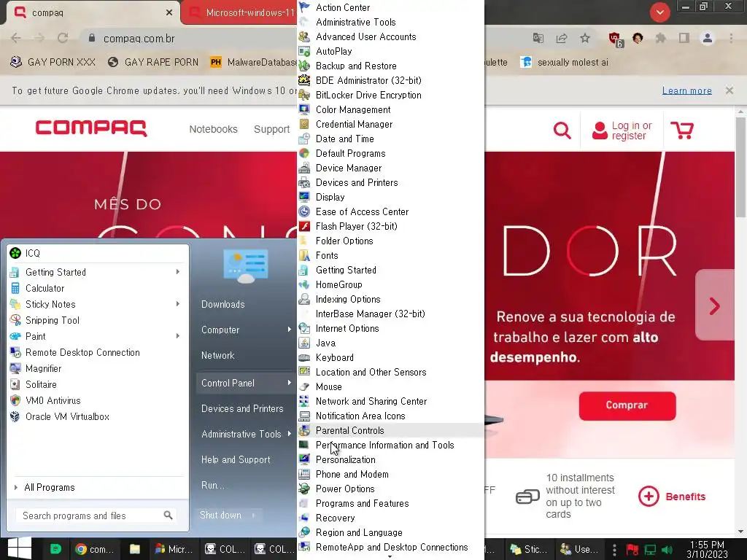
Task: Click the Compaq site search icon
Action: [x=562, y=130]
